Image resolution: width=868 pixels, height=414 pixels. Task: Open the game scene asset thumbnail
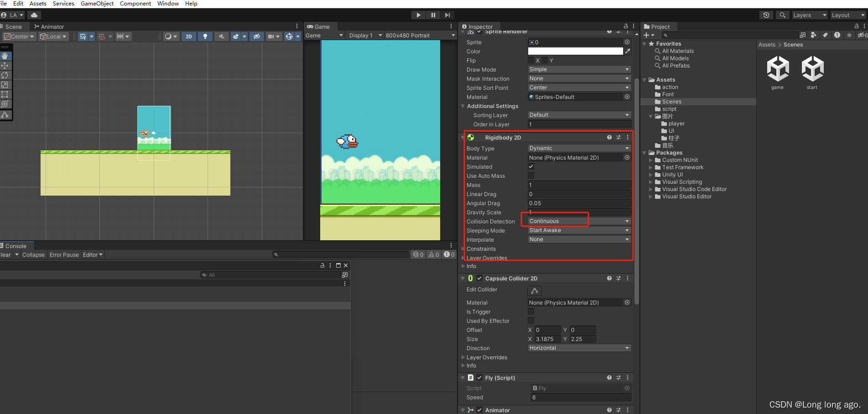tap(778, 69)
